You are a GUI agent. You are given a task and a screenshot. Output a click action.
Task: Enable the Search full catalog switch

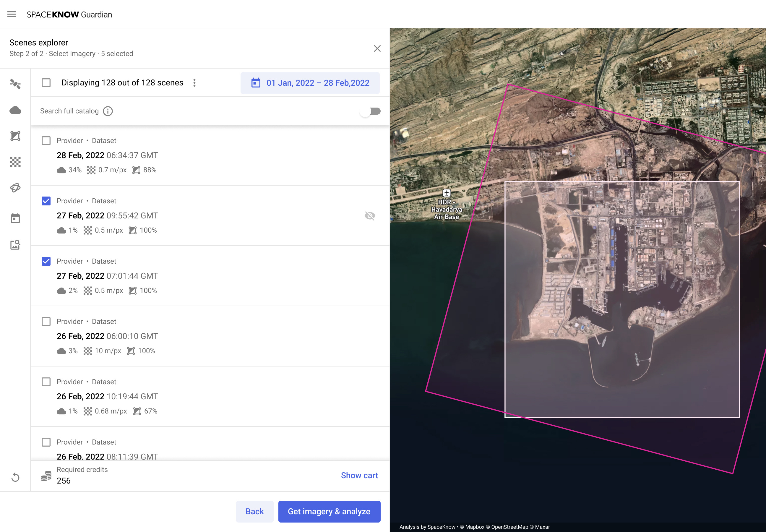[x=370, y=111]
